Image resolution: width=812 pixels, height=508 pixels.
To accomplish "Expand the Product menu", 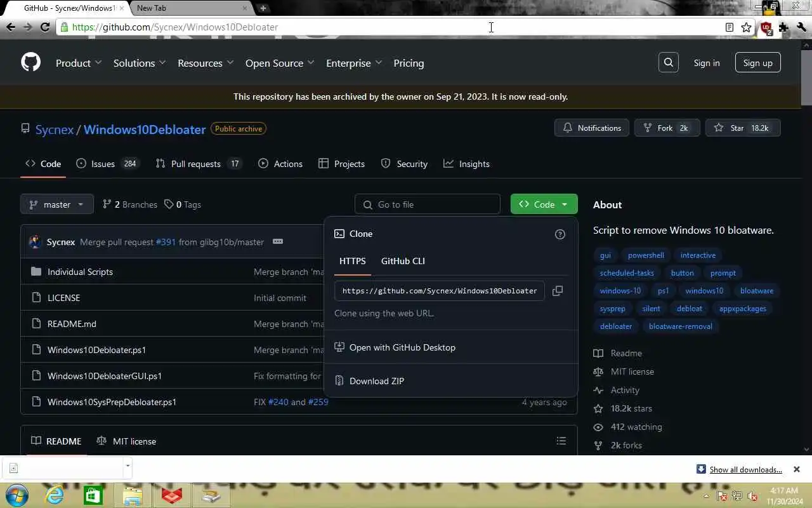I will [79, 63].
